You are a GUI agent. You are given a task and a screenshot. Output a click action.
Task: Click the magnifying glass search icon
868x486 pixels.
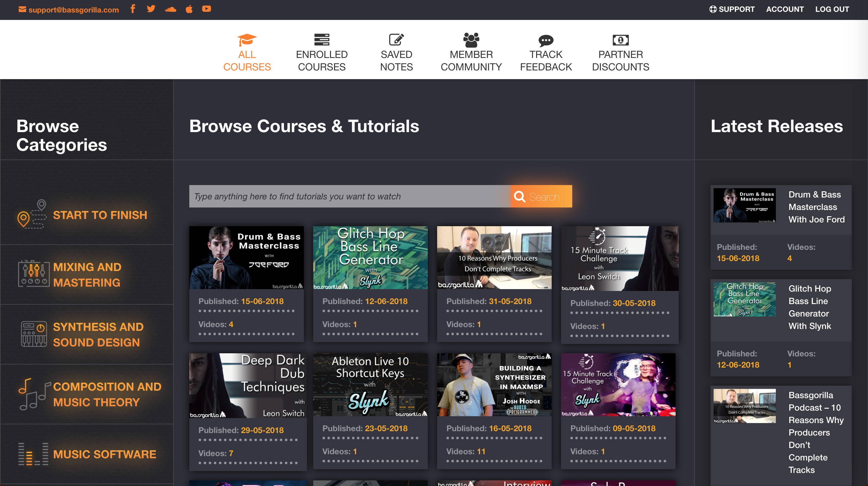[x=519, y=197]
